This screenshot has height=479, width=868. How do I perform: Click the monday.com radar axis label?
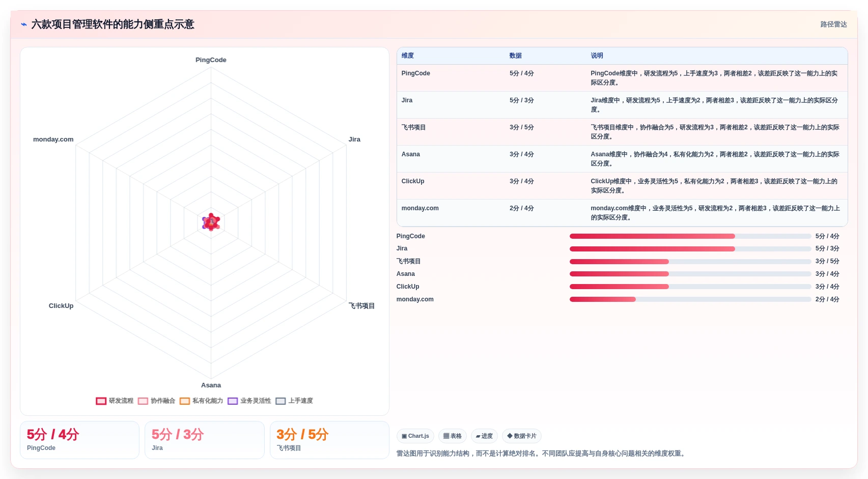coord(53,139)
